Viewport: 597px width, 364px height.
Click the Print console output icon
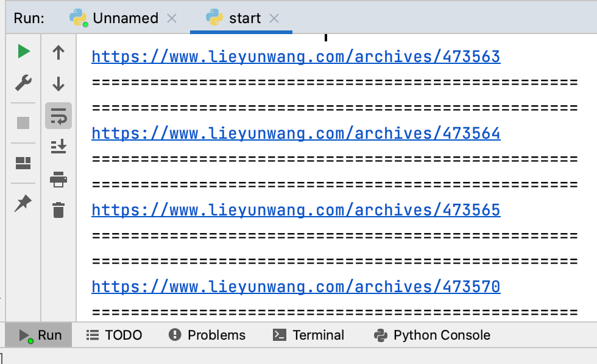click(x=58, y=179)
